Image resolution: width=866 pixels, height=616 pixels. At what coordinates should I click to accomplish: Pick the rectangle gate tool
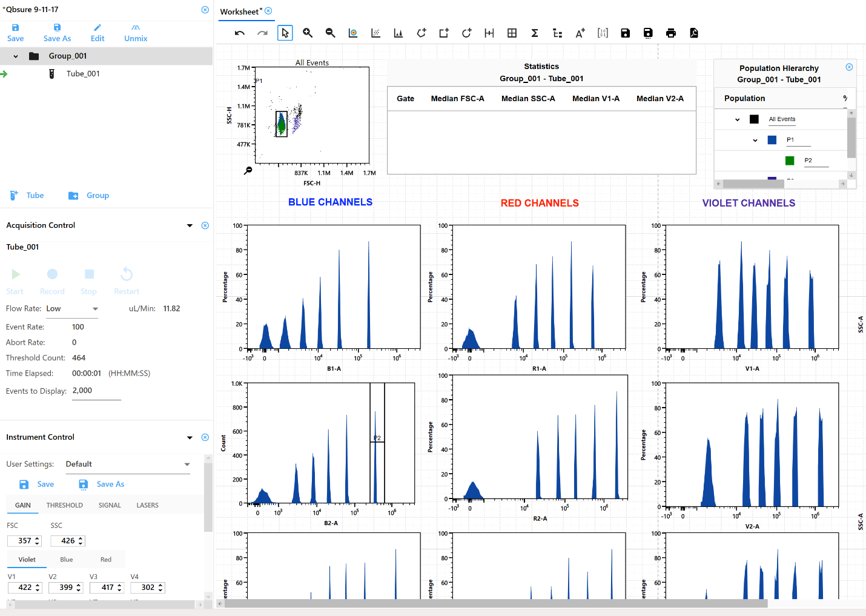(x=444, y=33)
